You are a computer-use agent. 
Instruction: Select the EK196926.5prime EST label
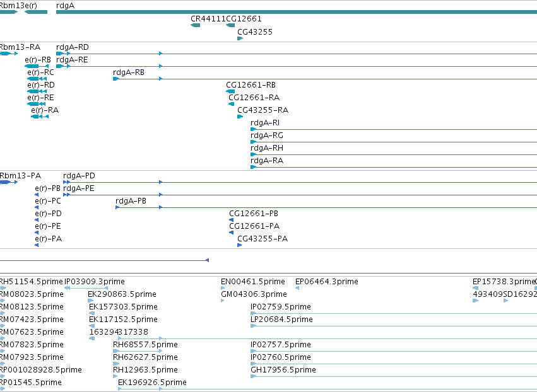click(152, 383)
